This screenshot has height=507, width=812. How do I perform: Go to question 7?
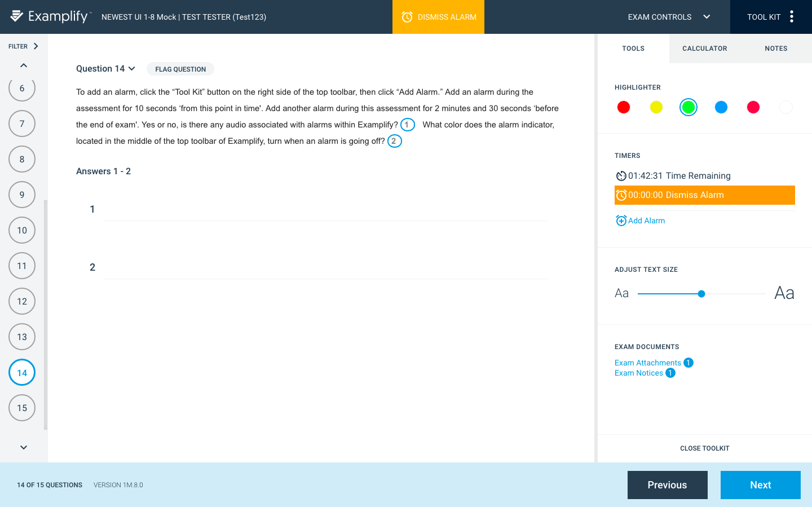pos(22,124)
